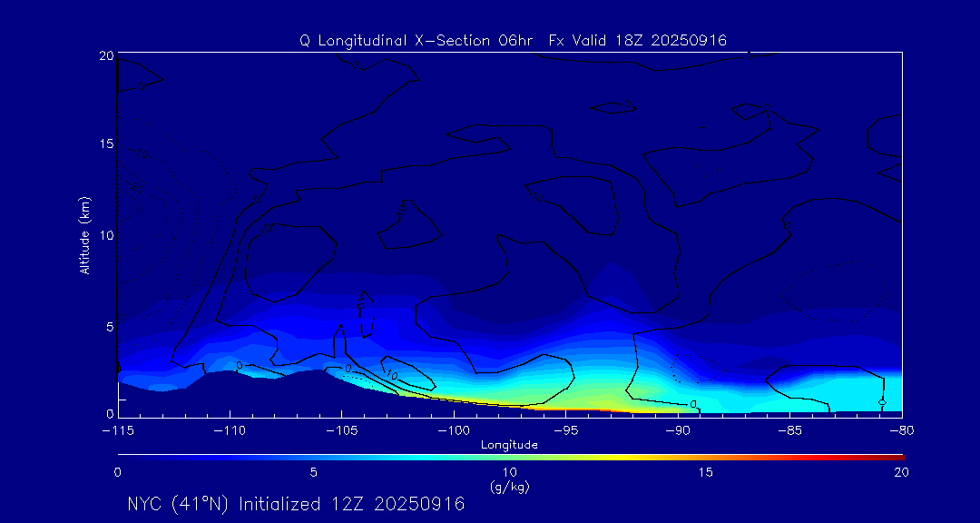Viewport: 980px width, 523px height.
Task: Click the contour label 10 near longitude -102
Action: [392, 374]
